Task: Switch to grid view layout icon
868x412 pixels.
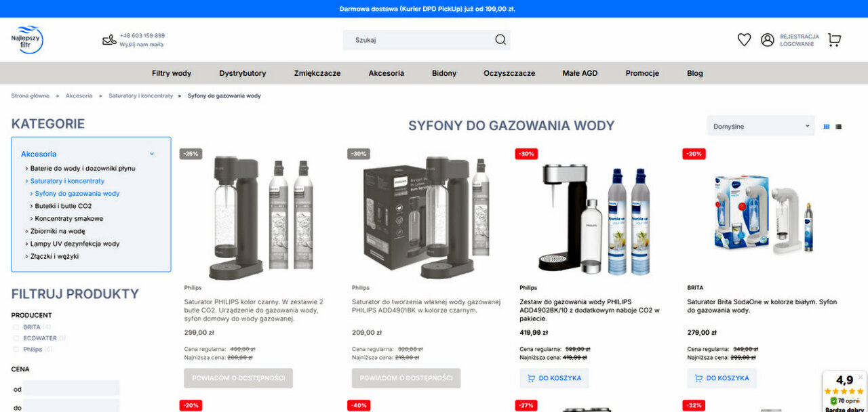Action: coord(827,126)
